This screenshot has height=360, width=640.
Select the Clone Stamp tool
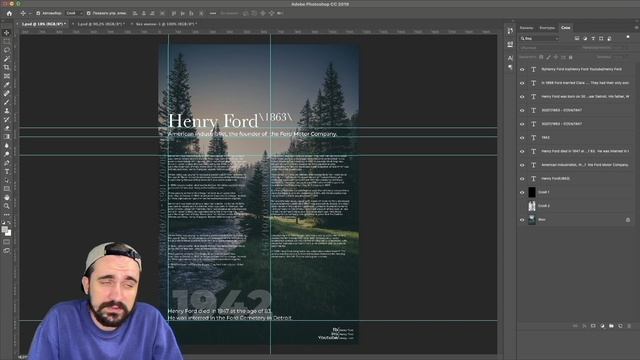click(x=7, y=111)
